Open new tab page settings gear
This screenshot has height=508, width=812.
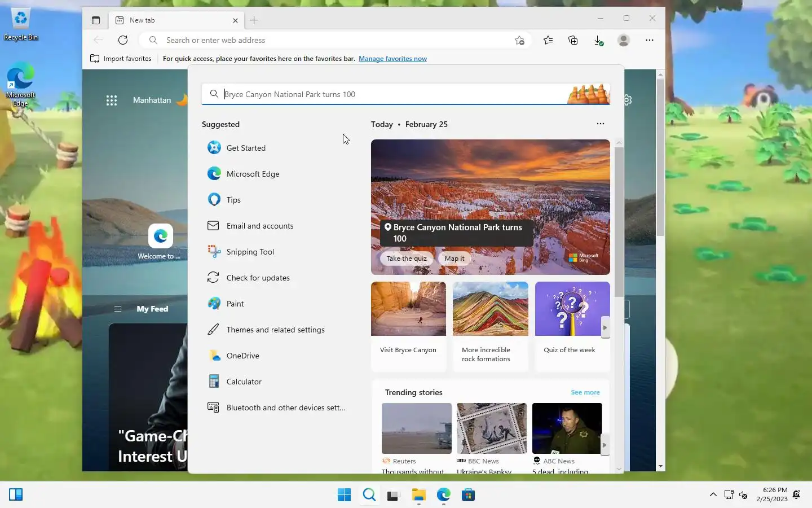point(628,100)
